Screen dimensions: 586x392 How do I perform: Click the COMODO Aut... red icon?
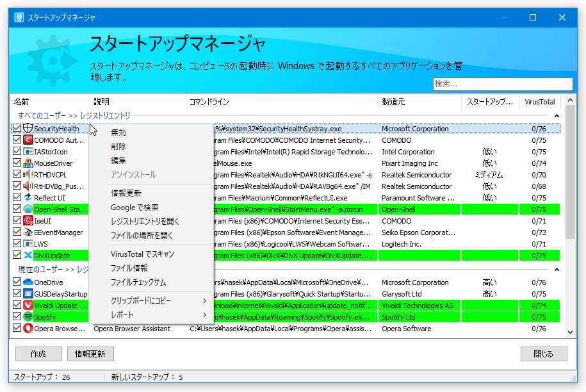[28, 140]
